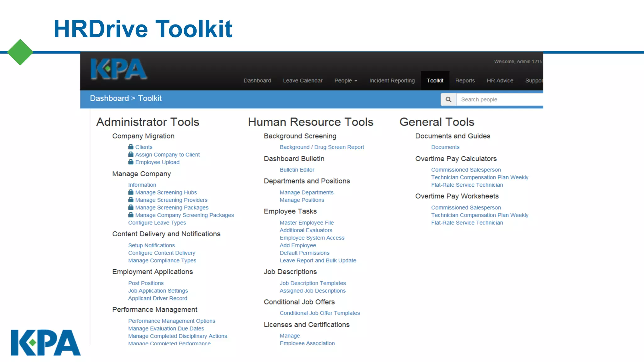Click the lock icon beside Manage Screening Providers
644x362 pixels.
pos(131,200)
